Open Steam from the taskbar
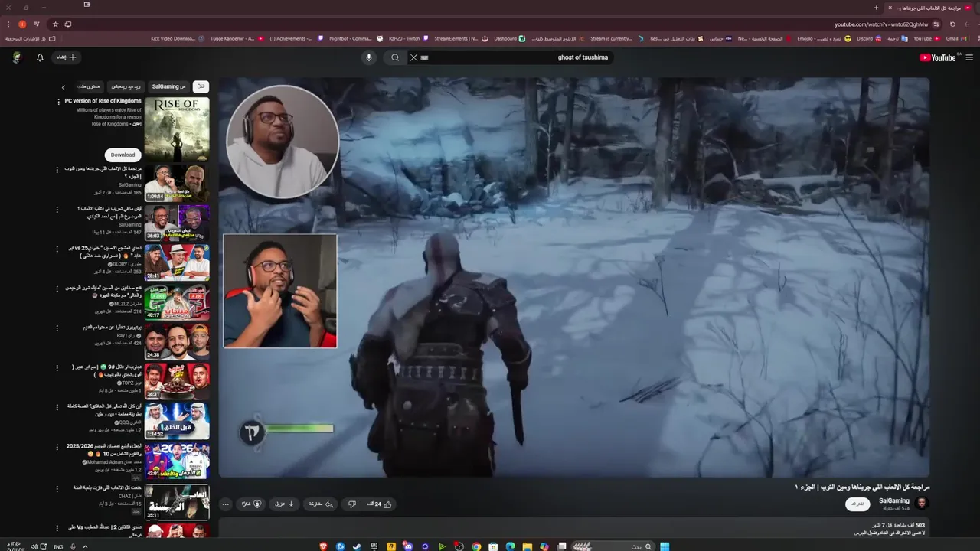The width and height of the screenshot is (980, 551). point(358,546)
